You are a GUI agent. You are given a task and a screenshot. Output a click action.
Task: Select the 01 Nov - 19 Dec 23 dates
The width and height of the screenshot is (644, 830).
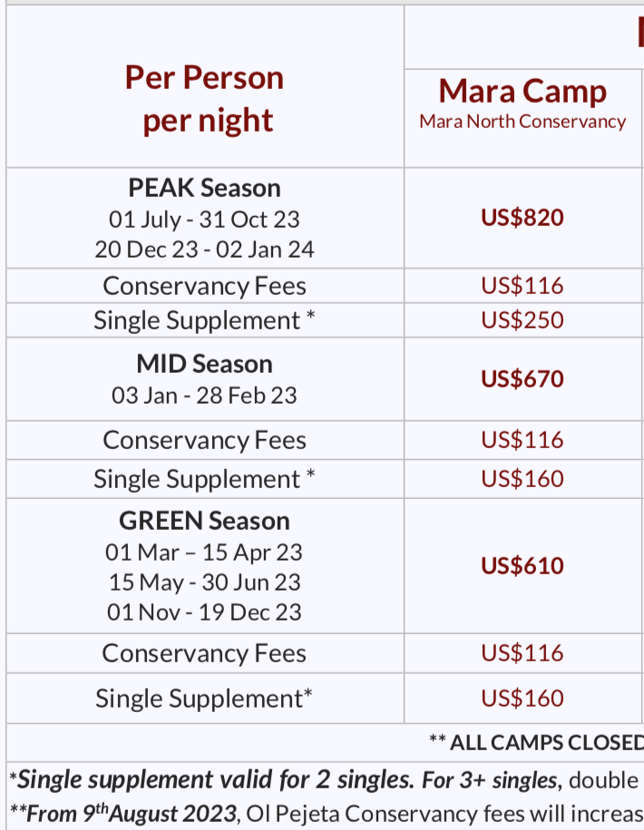coord(204,612)
